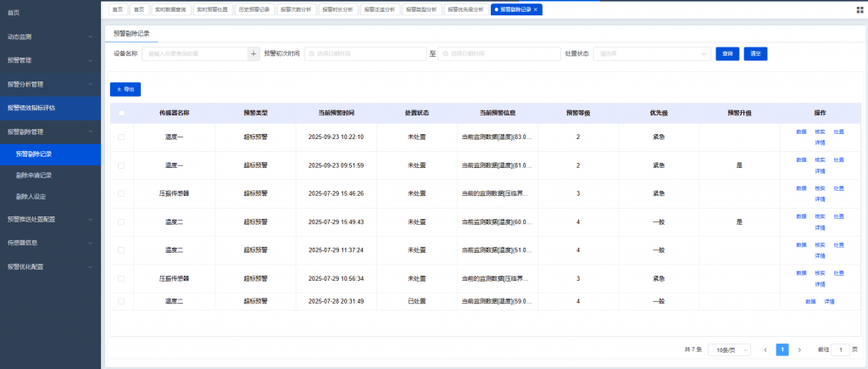Toggle the select-all checkbox in table header
This screenshot has height=369, width=868.
point(121,113)
